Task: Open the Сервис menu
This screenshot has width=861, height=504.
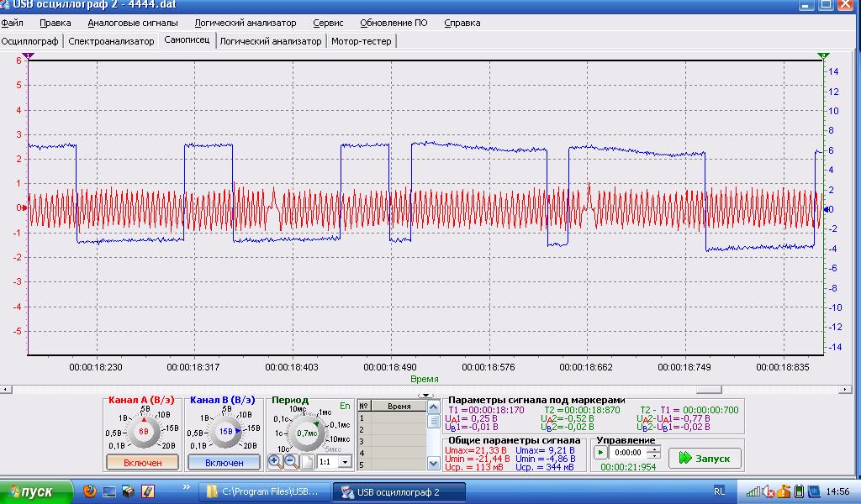Action: click(x=328, y=23)
